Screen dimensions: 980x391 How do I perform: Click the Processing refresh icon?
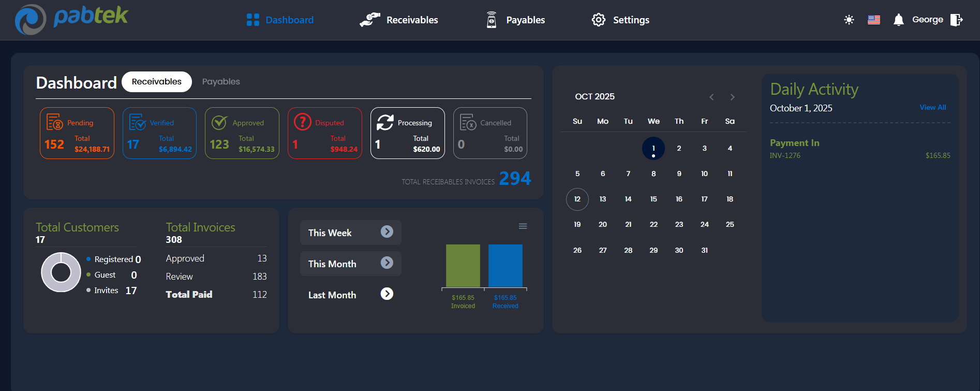coord(385,122)
